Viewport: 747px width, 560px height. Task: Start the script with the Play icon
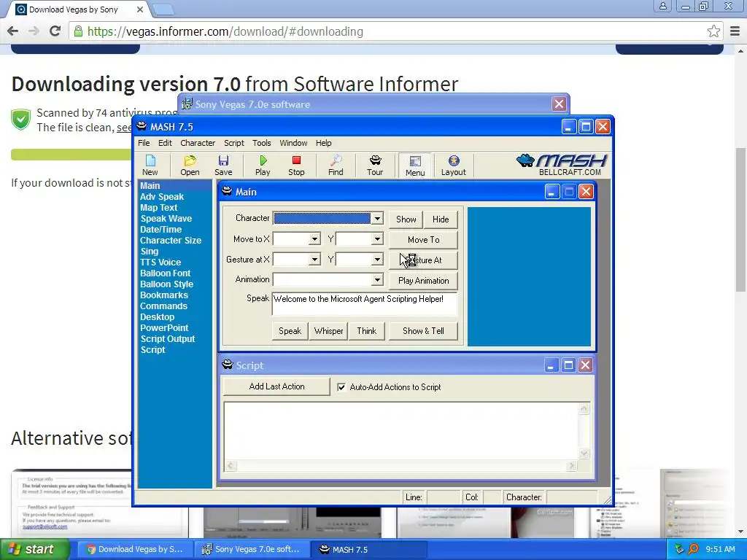(x=263, y=166)
